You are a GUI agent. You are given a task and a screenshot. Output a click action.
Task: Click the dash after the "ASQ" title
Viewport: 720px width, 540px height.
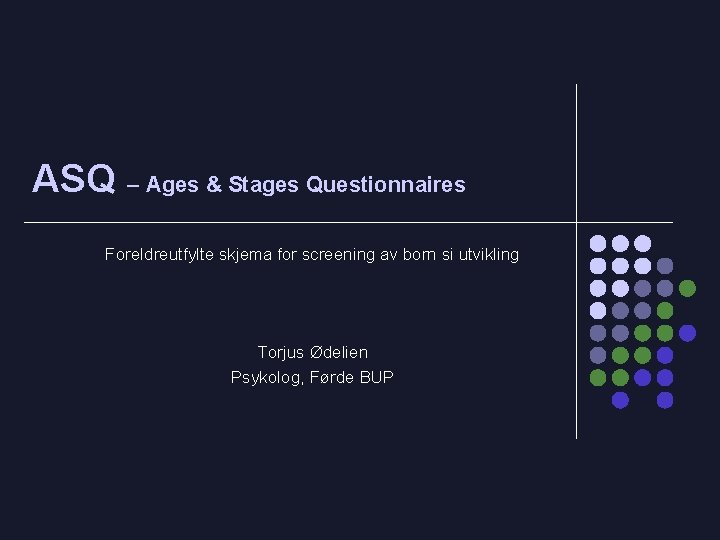[132, 185]
